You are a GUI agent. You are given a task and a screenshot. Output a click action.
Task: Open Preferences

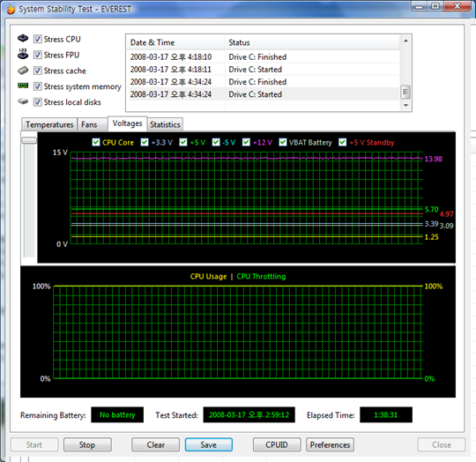pyautogui.click(x=330, y=444)
